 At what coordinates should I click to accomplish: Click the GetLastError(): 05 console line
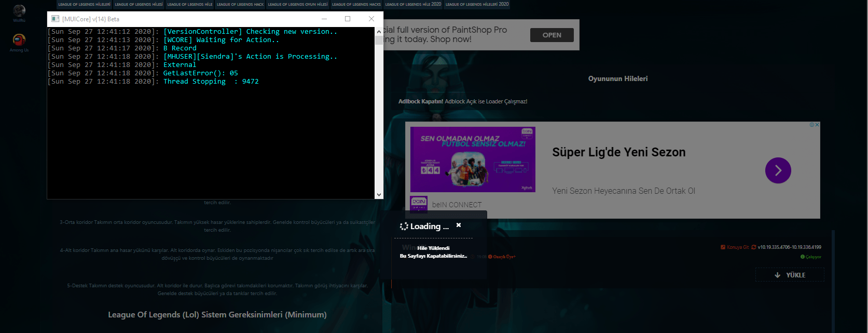point(143,73)
